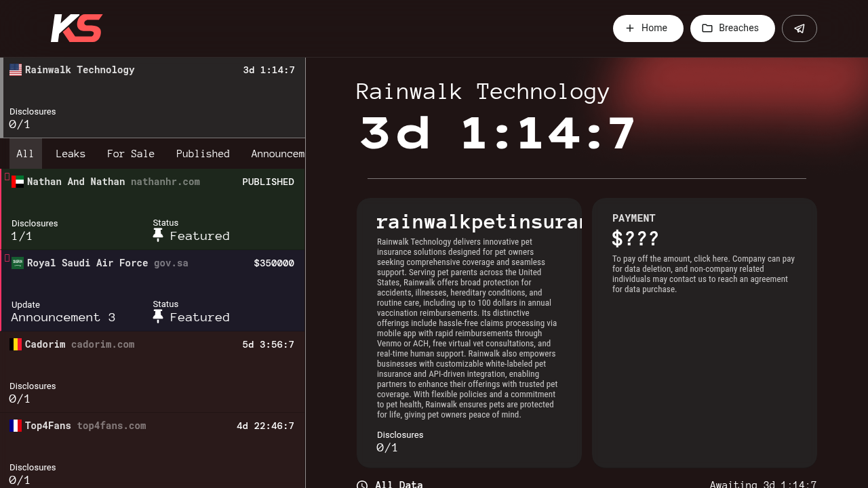Screen dimensions: 868x488
Task: Show the Published tab
Action: tap(203, 154)
